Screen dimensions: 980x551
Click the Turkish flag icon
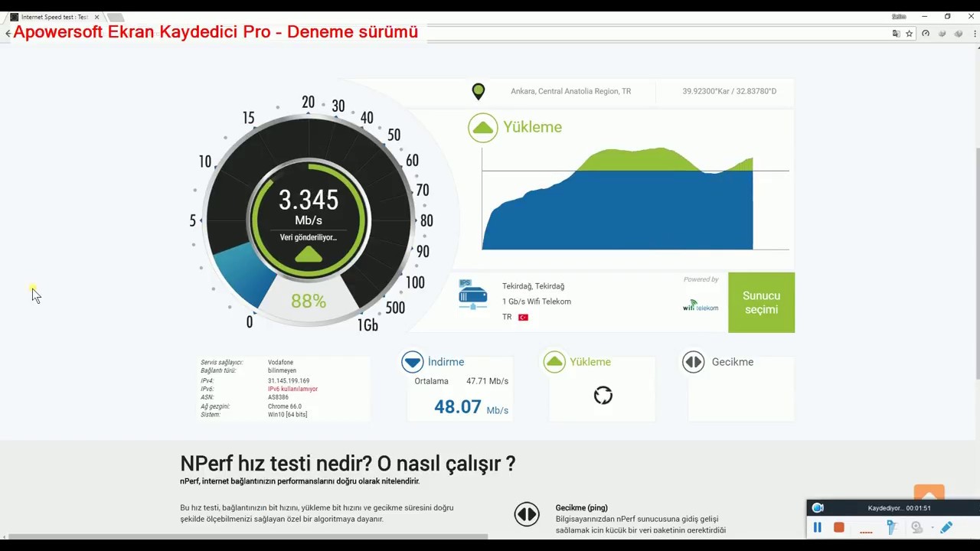click(x=524, y=317)
